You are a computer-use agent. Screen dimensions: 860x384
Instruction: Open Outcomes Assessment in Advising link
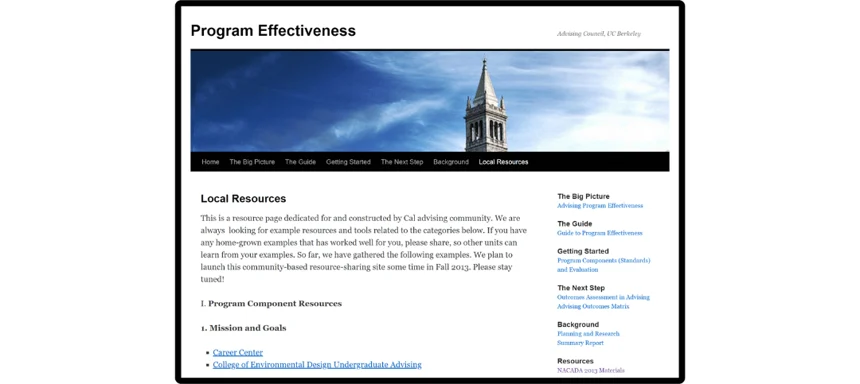(603, 297)
